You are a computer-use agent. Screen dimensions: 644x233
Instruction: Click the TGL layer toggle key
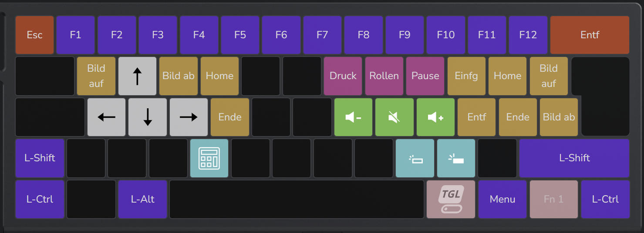[451, 199]
